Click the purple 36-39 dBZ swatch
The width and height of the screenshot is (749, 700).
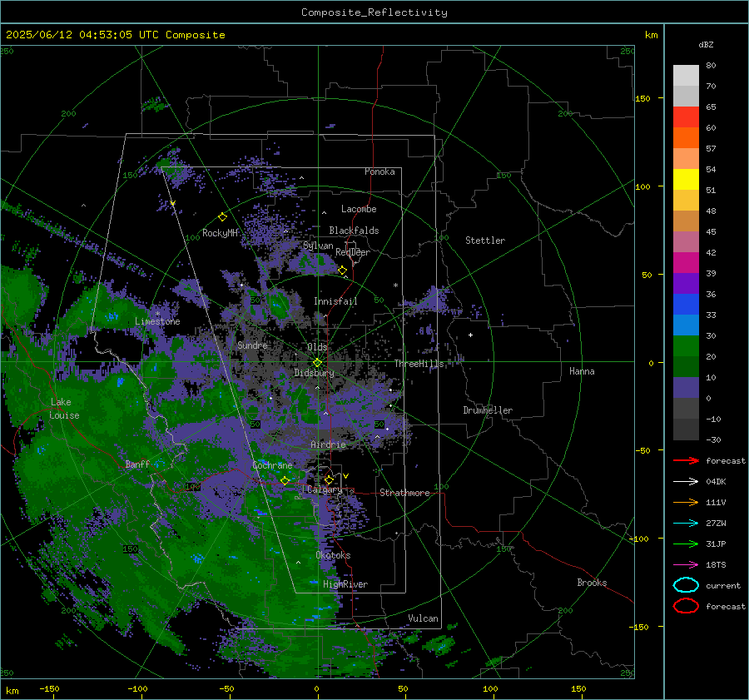[x=686, y=284]
